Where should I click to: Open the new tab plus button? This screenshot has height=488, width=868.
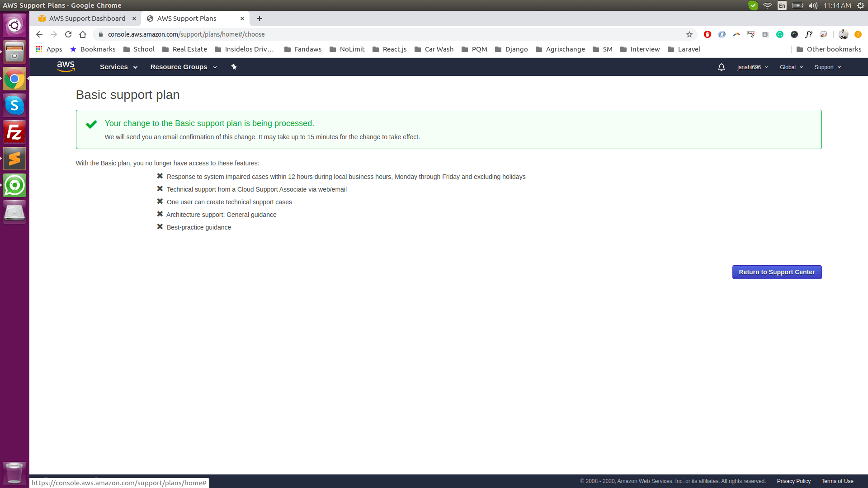[259, 19]
